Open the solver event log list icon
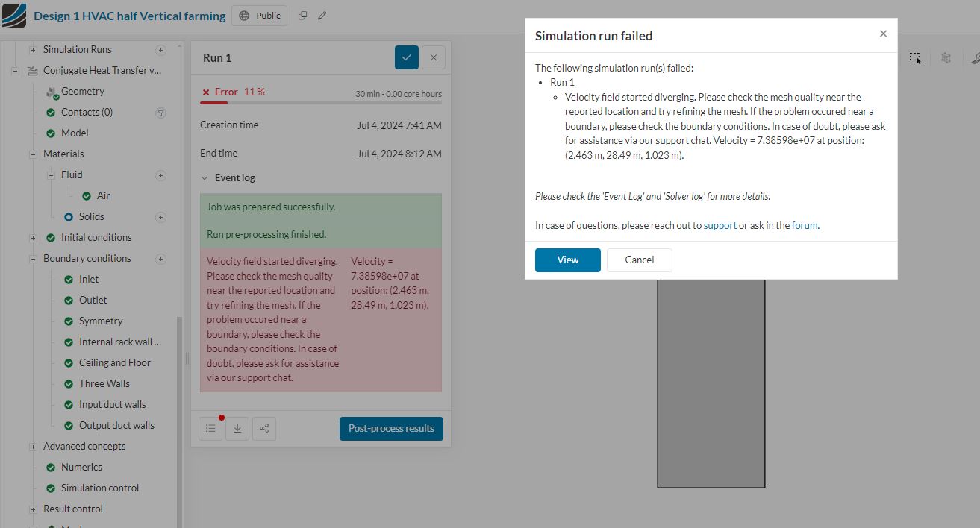Viewport: 980px width, 528px height. (210, 428)
